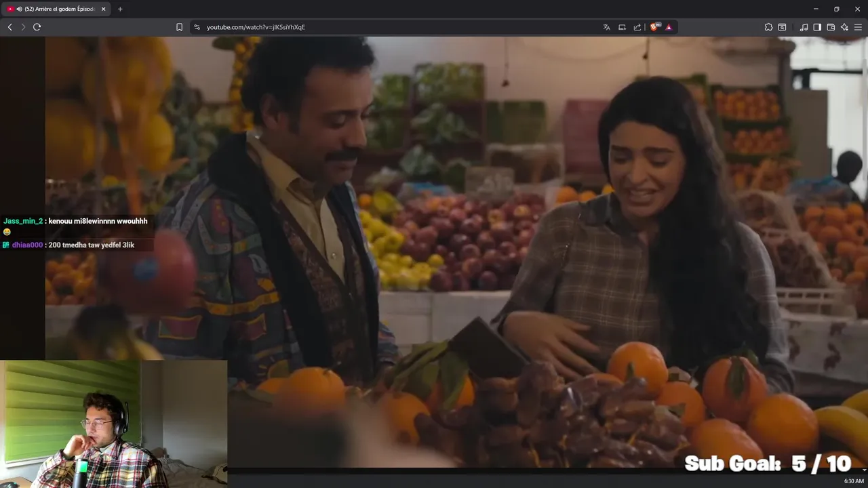Screen dimensions: 868x488
Task: Open the Brave Wallet icon
Action: pyautogui.click(x=831, y=27)
